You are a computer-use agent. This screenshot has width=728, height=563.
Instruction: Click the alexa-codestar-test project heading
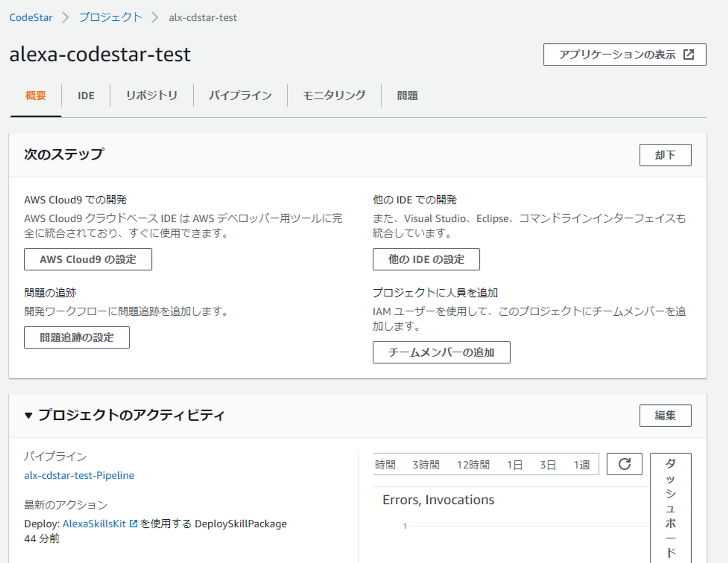(x=100, y=55)
